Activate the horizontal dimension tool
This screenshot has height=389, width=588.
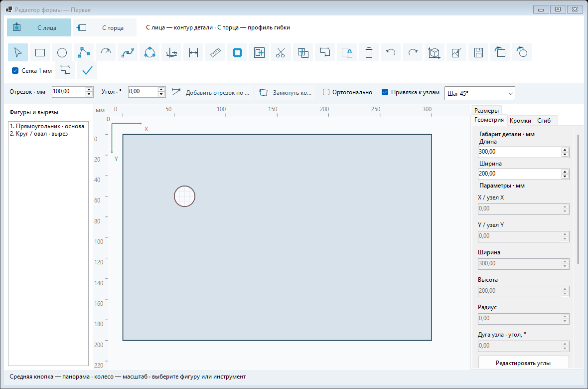pyautogui.click(x=193, y=52)
